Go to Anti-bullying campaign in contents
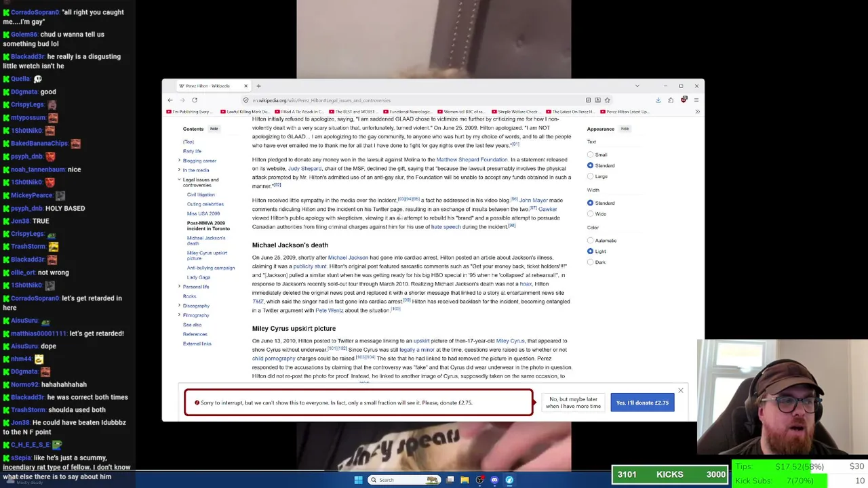This screenshot has width=868, height=488. [x=211, y=268]
